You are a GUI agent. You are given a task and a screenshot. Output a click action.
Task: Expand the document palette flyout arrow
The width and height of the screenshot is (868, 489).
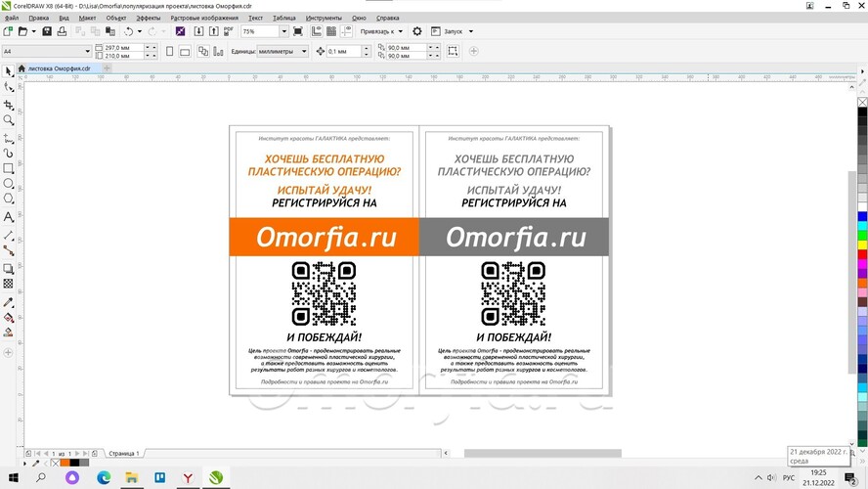click(24, 463)
